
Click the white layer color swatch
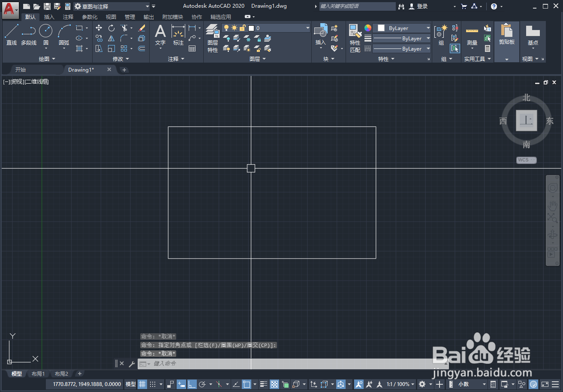(251, 28)
